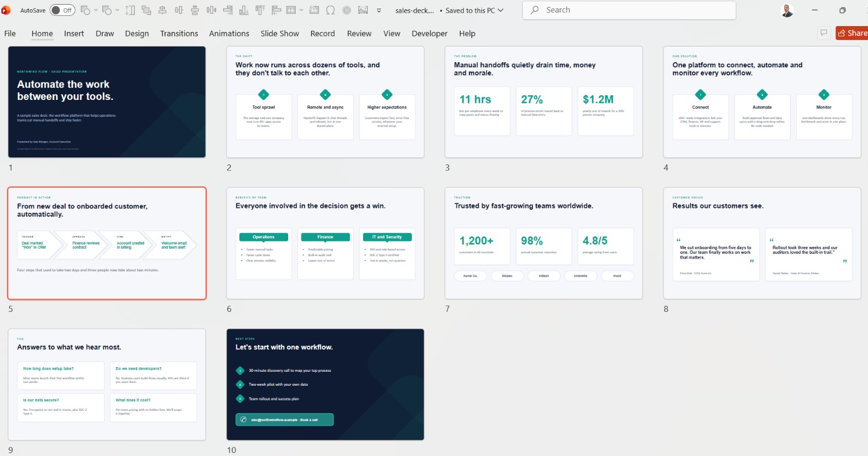Click the Share button
The width and height of the screenshot is (868, 456).
[852, 33]
